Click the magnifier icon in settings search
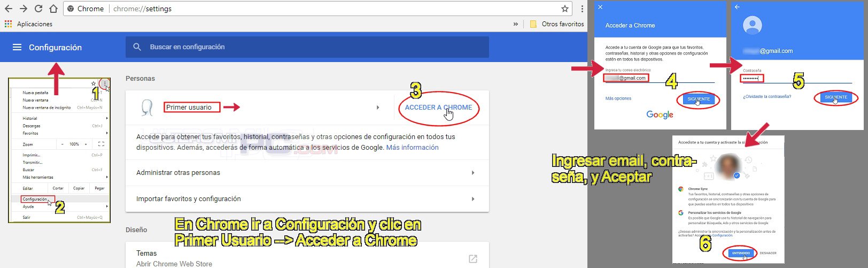This screenshot has width=868, height=268. [137, 47]
